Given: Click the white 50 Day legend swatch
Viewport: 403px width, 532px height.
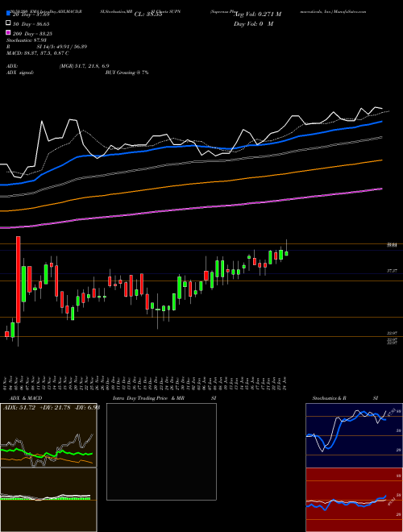Looking at the screenshot, I should click(x=8, y=23).
